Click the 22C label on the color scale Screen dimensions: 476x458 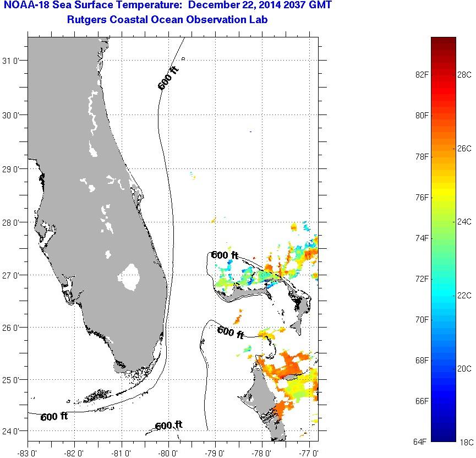point(464,296)
